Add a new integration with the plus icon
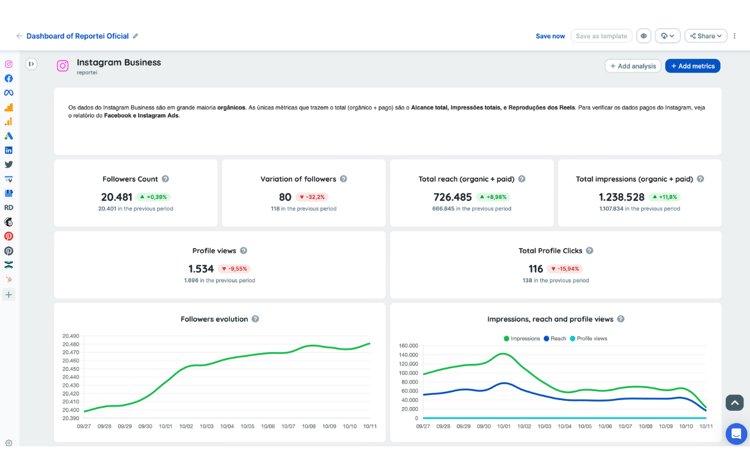The image size is (750, 468). pyautogui.click(x=9, y=295)
